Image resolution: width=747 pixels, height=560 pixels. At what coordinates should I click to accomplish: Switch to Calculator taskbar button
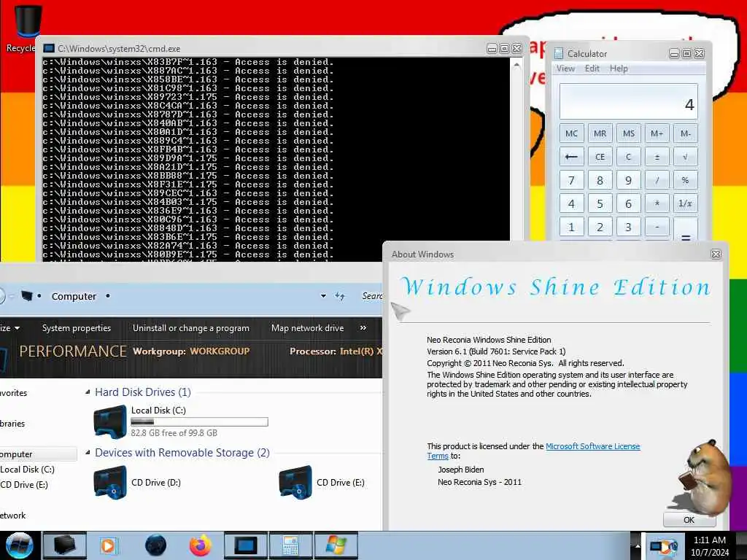click(290, 545)
